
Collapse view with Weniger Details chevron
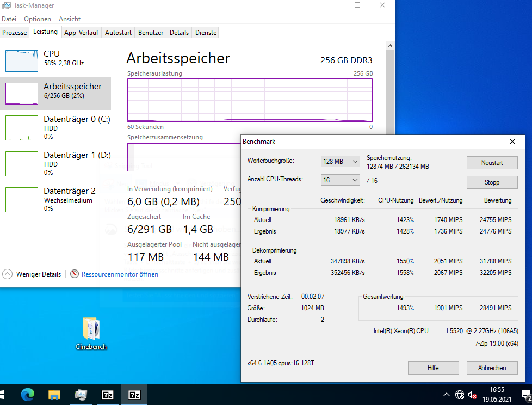pos(8,274)
